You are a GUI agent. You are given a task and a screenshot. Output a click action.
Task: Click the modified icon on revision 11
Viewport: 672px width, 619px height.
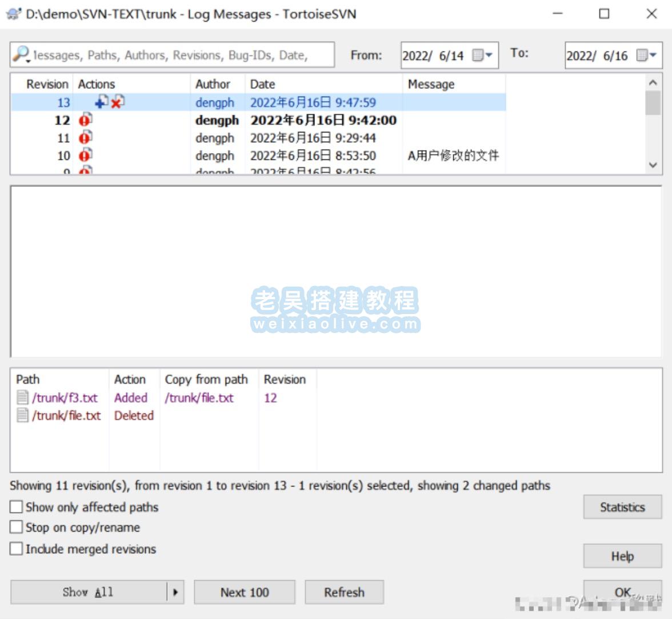coord(86,138)
